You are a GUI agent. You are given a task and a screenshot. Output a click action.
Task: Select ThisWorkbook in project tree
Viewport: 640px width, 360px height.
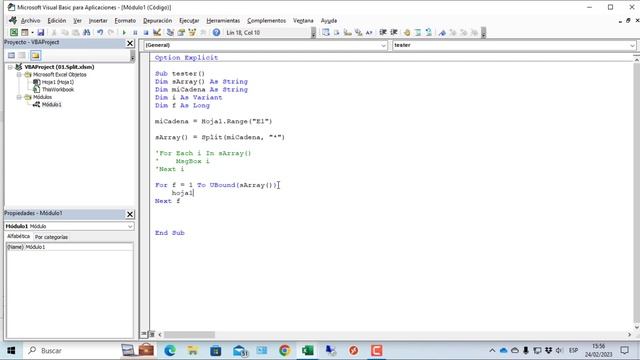pos(58,89)
